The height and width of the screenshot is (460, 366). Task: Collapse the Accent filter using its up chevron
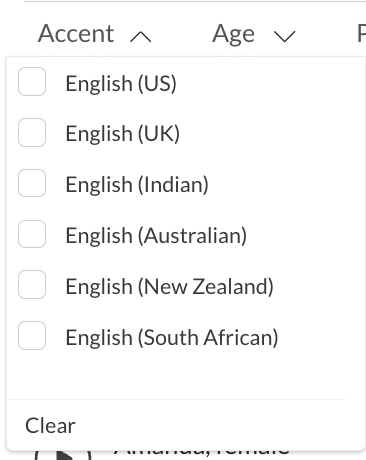(140, 36)
